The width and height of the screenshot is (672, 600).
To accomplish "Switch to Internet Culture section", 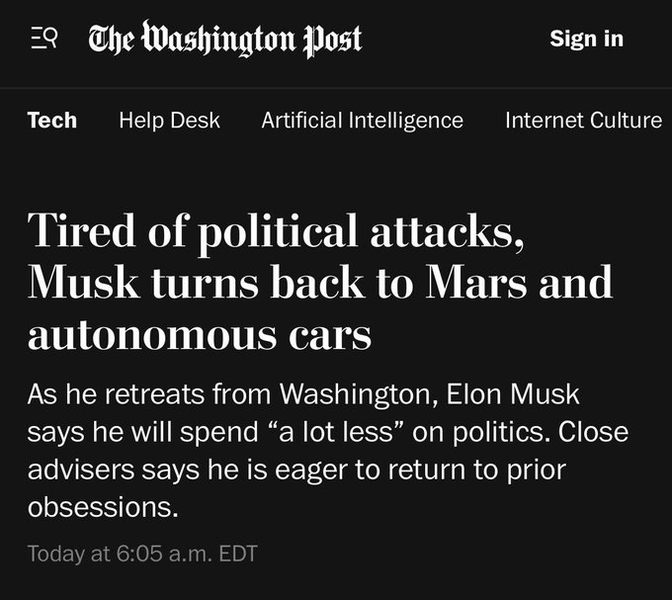I will point(583,120).
